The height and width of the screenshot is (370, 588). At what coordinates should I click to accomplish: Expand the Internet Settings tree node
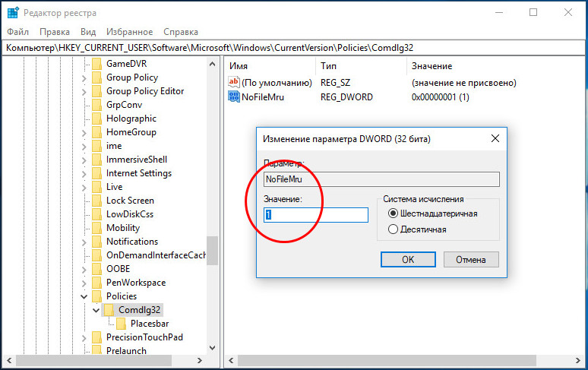pyautogui.click(x=84, y=174)
